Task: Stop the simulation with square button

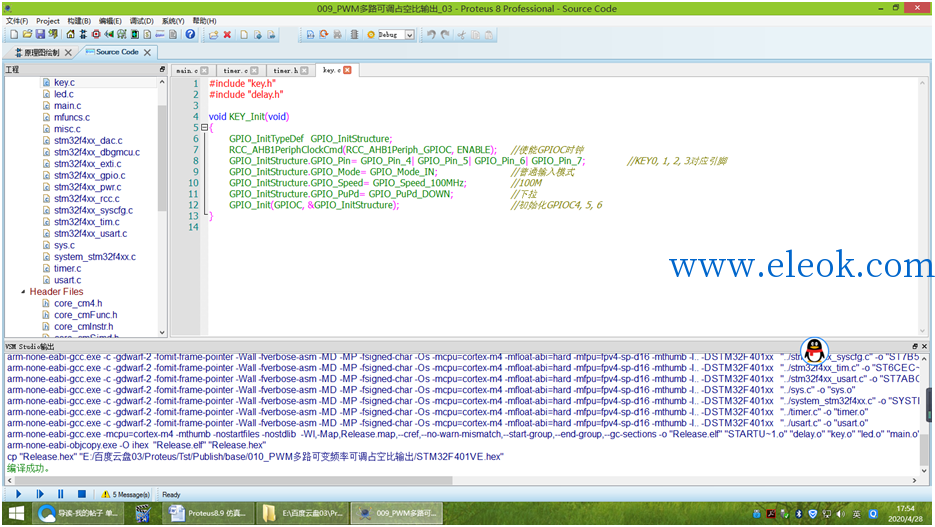Action: 82,494
